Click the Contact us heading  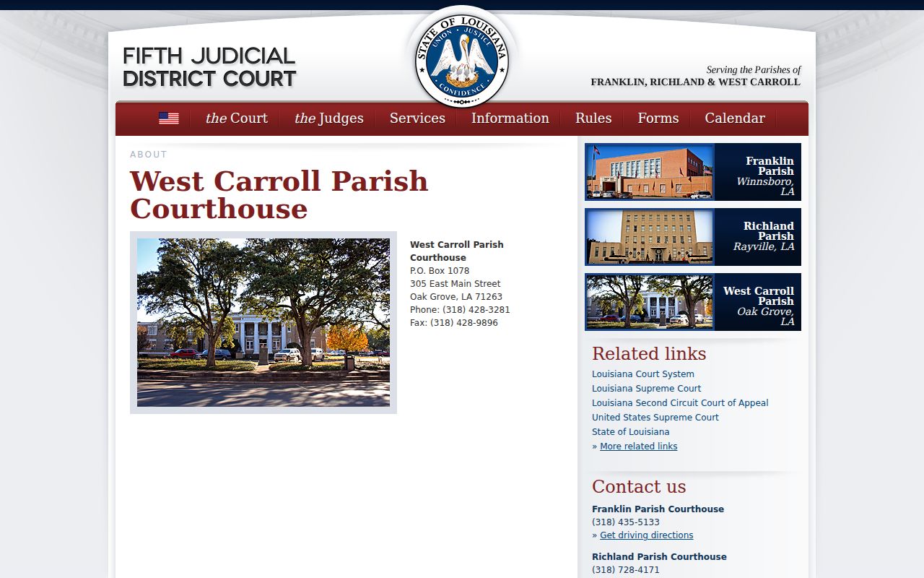click(639, 486)
